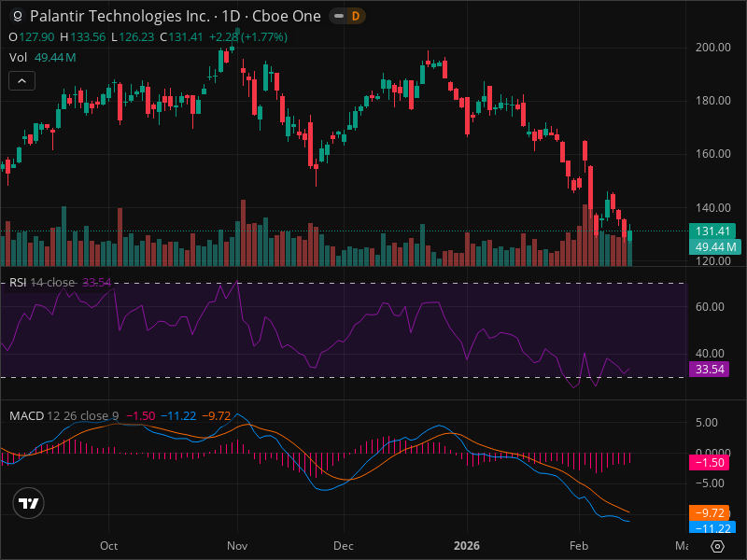Select the Palantir Technologies Inc. title
This screenshot has width=747, height=560.
coord(120,16)
